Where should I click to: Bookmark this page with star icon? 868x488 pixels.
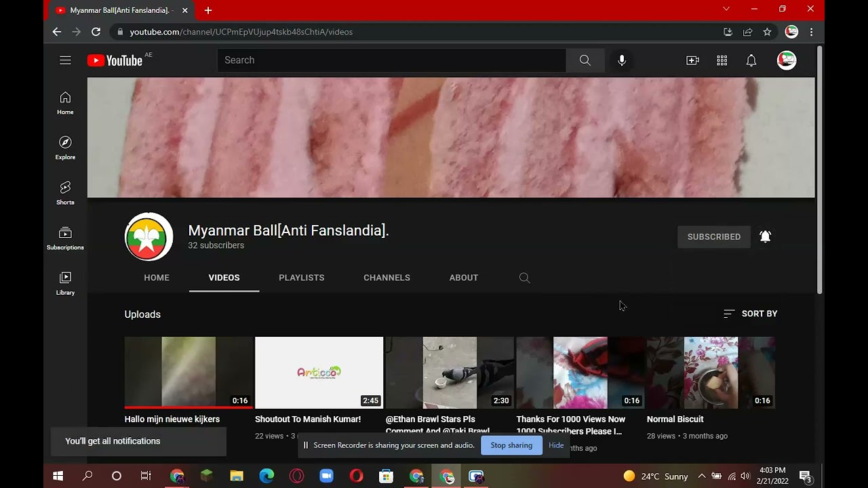tap(767, 32)
